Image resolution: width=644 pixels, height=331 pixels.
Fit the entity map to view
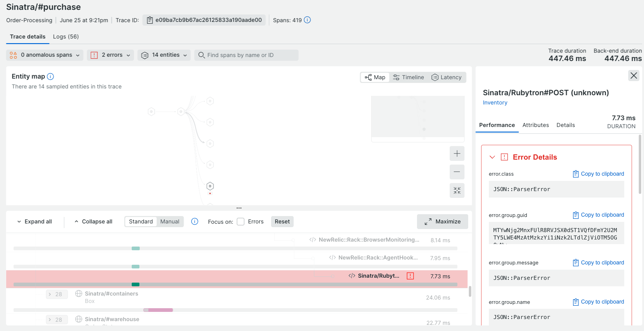(457, 190)
